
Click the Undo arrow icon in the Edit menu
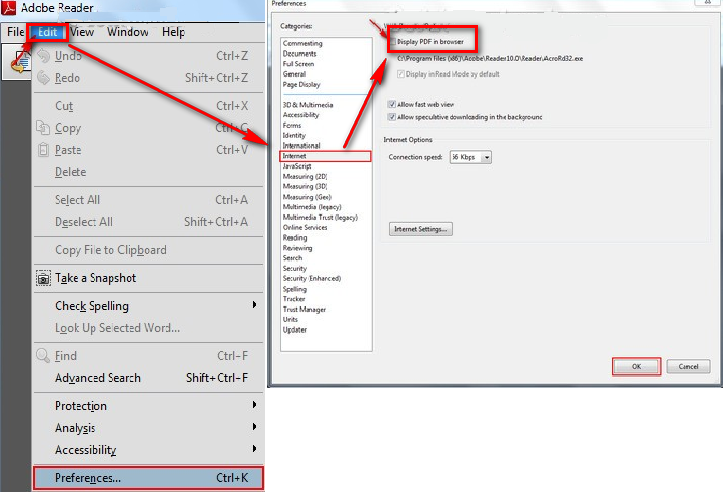point(43,55)
